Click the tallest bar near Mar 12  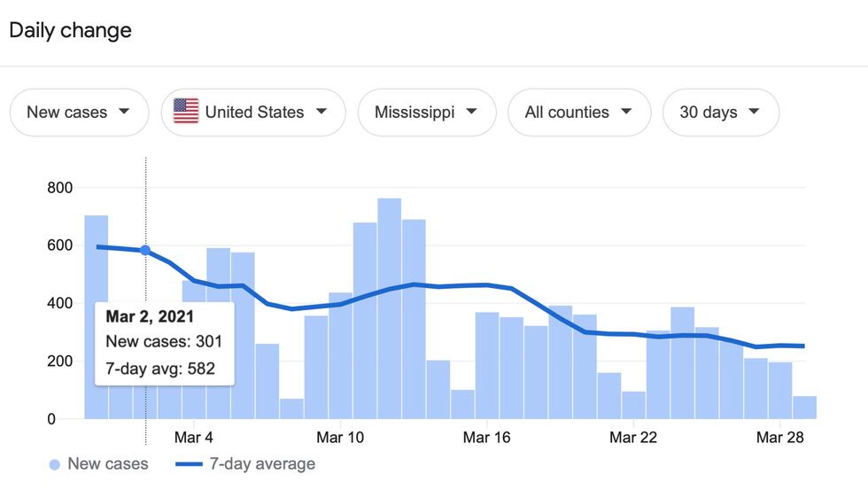point(389,310)
